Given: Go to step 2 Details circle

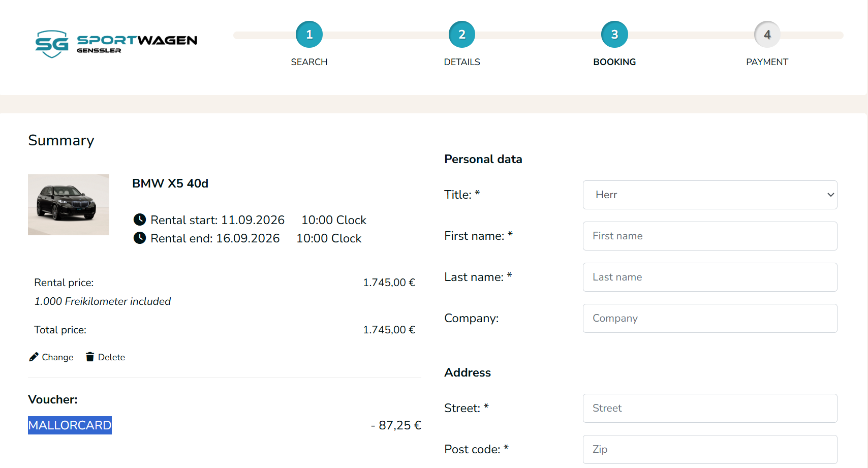Looking at the screenshot, I should pyautogui.click(x=462, y=35).
